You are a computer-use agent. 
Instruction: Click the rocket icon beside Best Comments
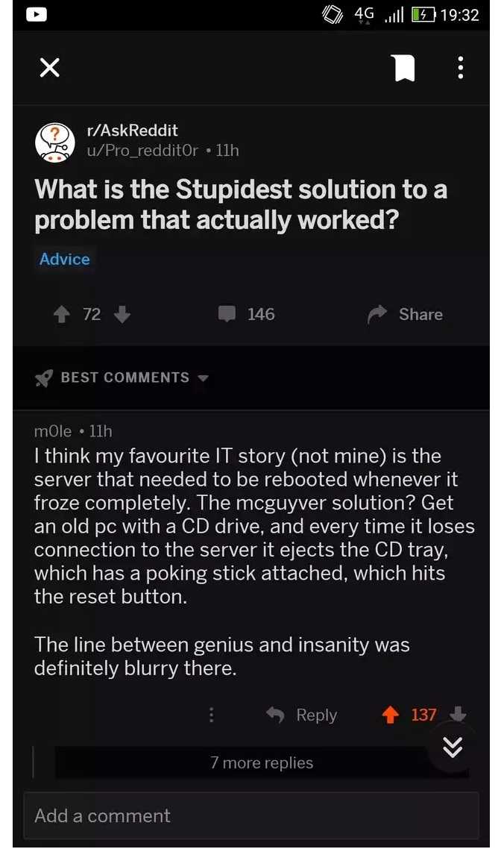coord(44,378)
